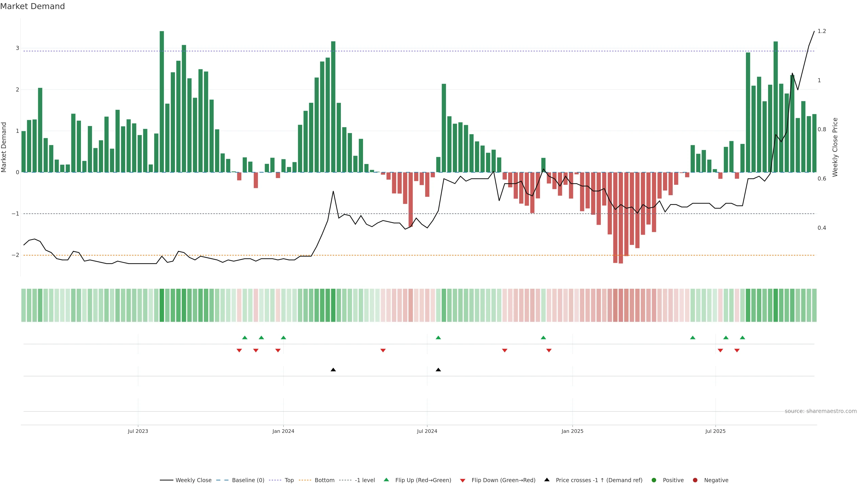The height and width of the screenshot is (488, 868).
Task: Click the green flip-up marker near Jul 2024
Action: 438,338
